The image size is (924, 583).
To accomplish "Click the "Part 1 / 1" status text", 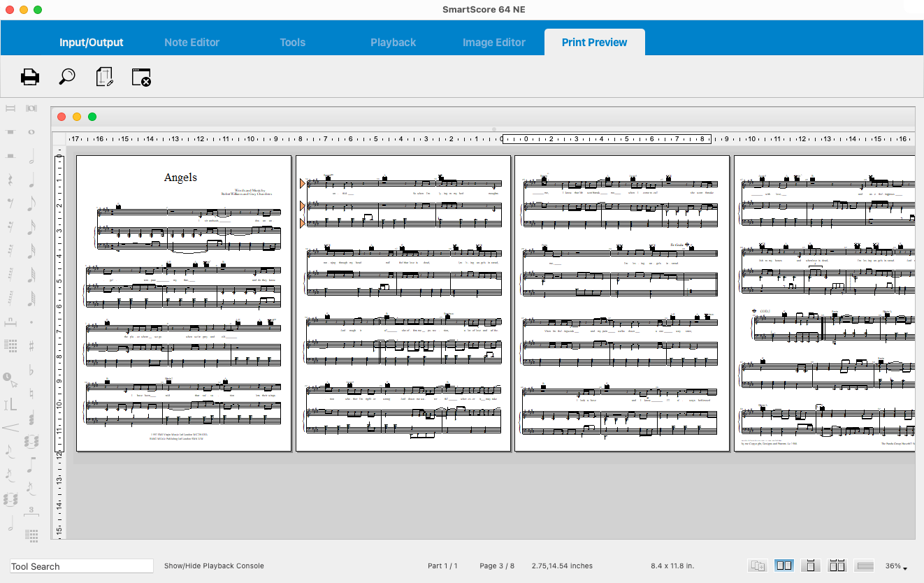I will 442,566.
